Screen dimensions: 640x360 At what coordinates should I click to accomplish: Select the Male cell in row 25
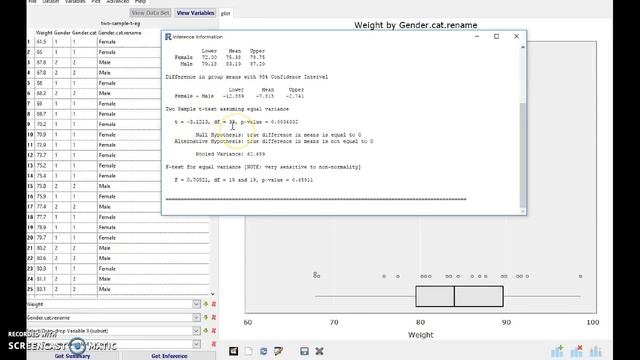104,289
